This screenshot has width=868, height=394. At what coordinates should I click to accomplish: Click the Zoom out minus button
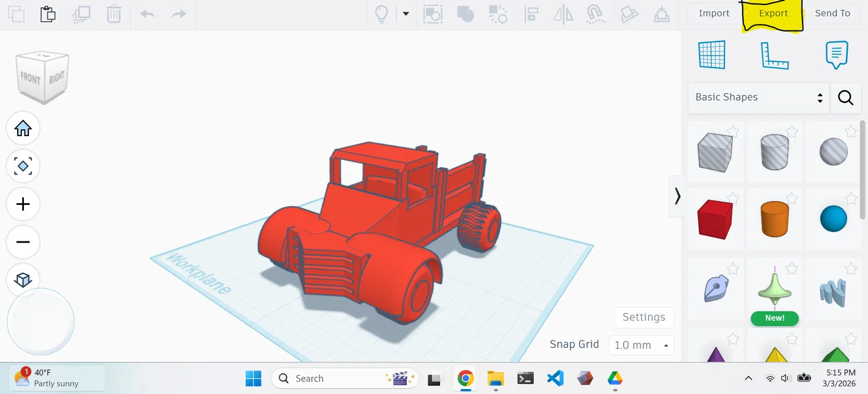pos(23,242)
